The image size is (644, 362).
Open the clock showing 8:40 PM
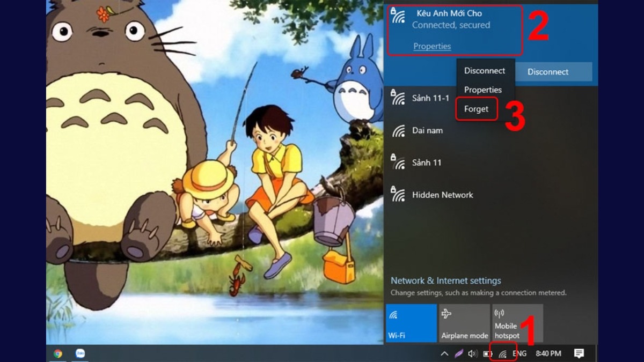tap(548, 353)
